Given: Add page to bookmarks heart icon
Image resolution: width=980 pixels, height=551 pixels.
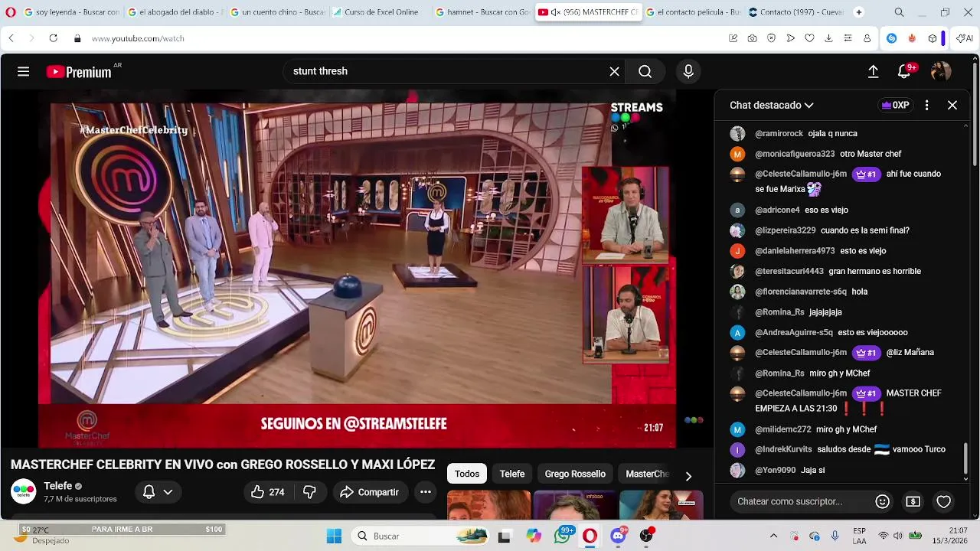Looking at the screenshot, I should (x=809, y=38).
